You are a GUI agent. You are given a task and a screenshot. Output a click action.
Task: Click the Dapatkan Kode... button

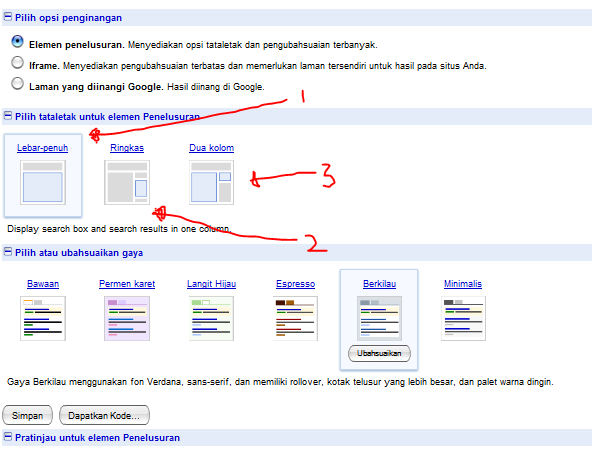104,416
